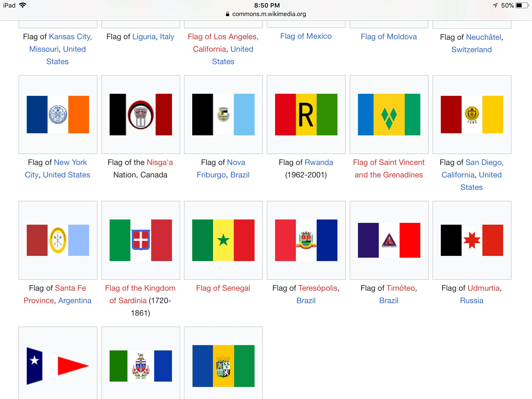Tap the commons.m.wikimedia.org address bar

pos(269,14)
